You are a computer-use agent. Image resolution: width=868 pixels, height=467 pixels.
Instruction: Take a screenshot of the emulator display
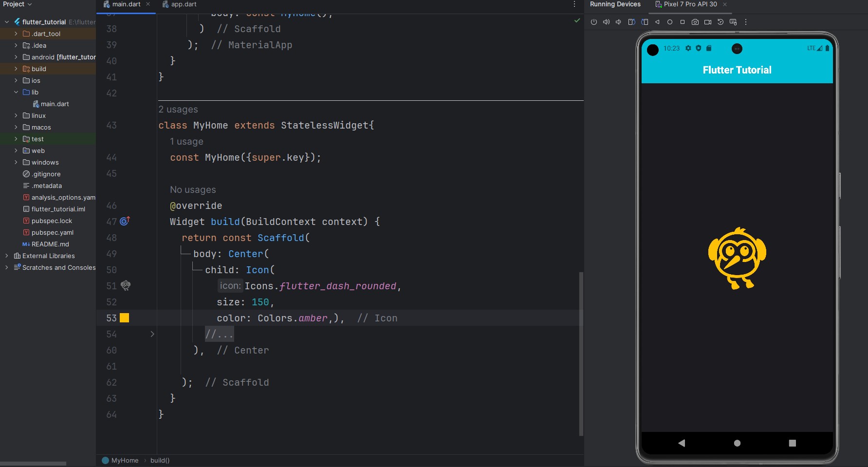coord(695,21)
